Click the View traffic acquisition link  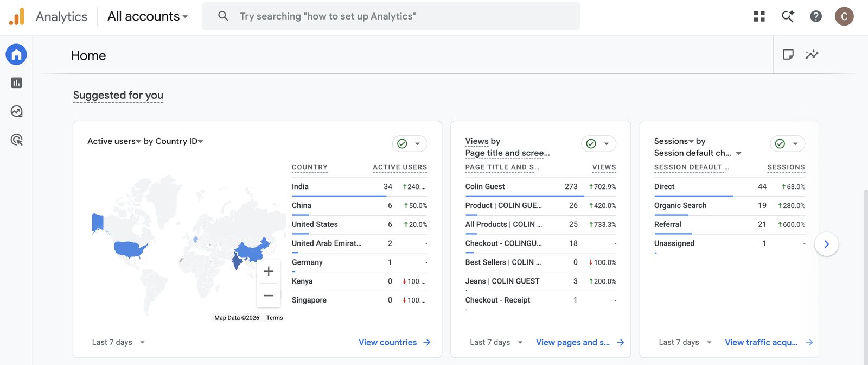[x=761, y=342]
